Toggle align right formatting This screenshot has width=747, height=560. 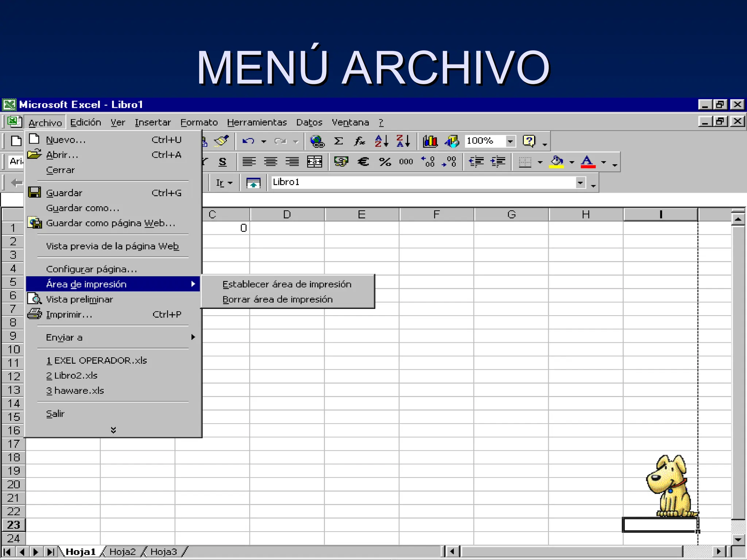click(x=292, y=162)
